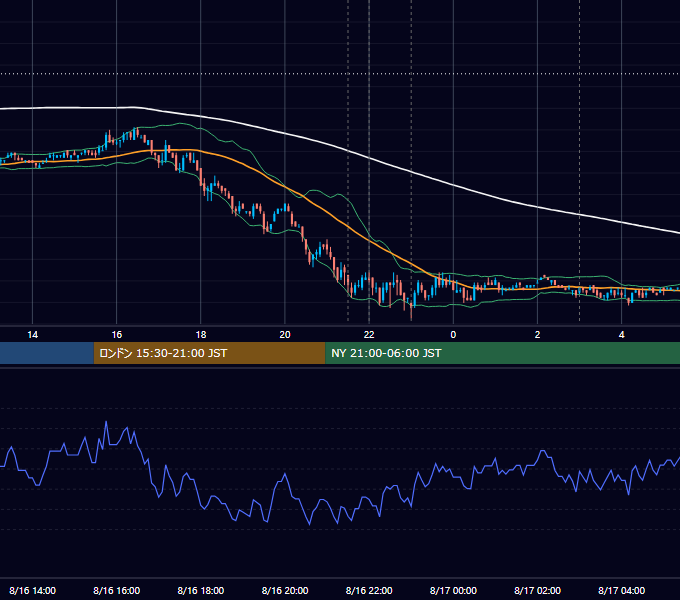Click the hour 18 axis label
The width and height of the screenshot is (680, 600).
pyautogui.click(x=201, y=335)
